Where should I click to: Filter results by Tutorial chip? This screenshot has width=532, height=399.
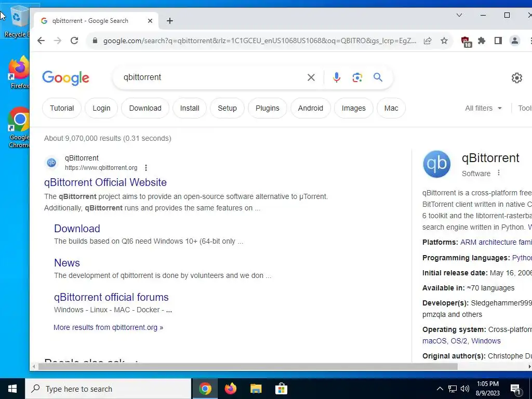tap(62, 108)
